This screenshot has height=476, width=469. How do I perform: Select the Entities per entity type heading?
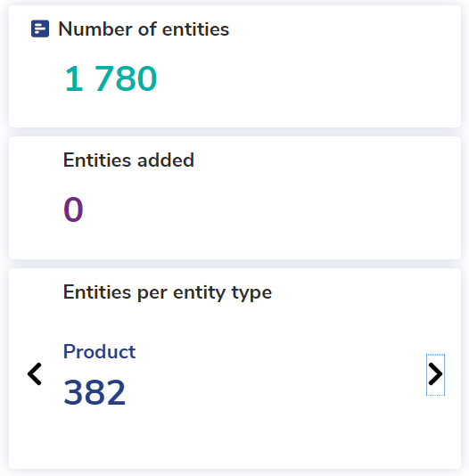(x=168, y=292)
